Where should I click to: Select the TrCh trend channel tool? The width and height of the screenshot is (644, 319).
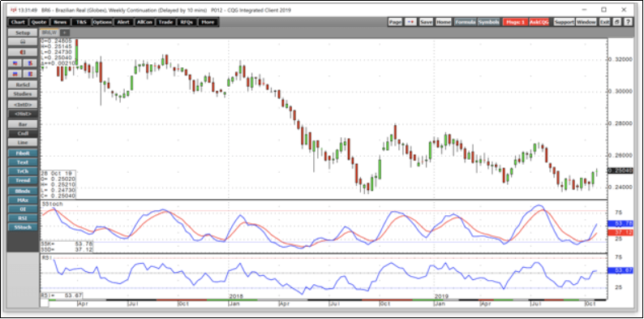[23, 171]
